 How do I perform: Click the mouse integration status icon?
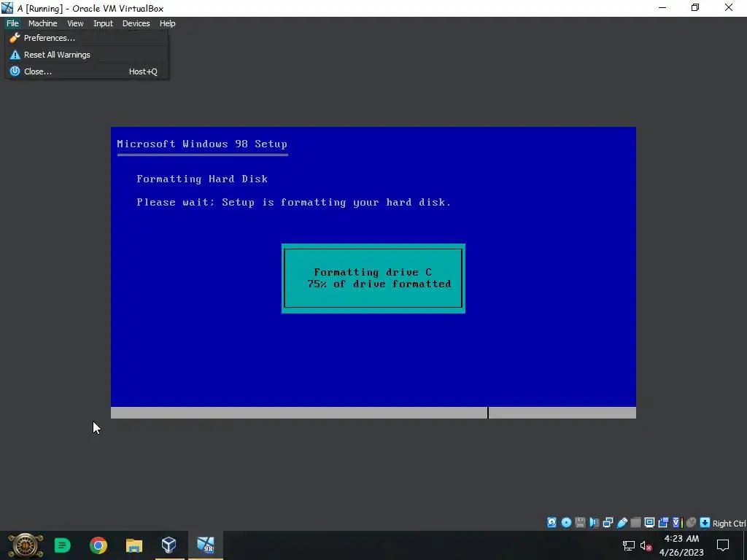[691, 523]
